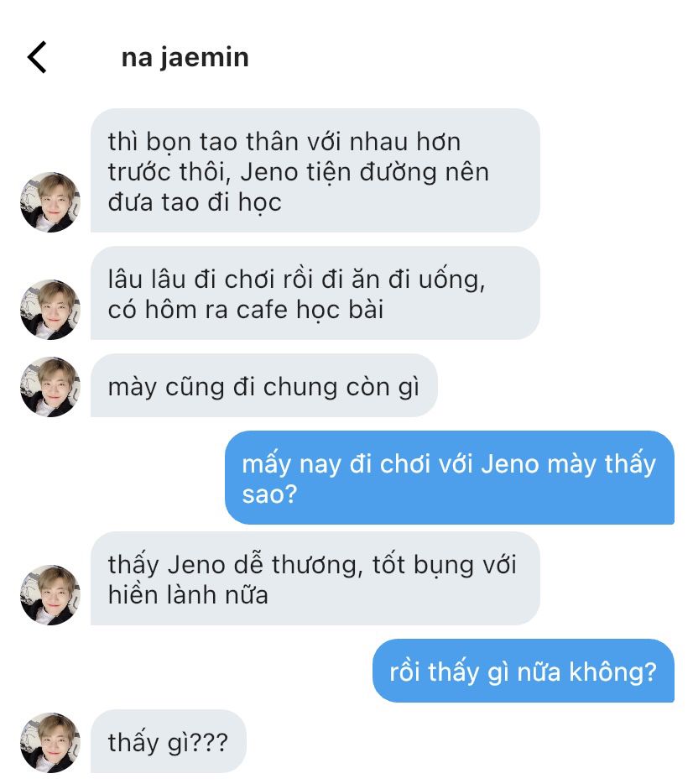Viewport: 693px width, 784px height.
Task: Tap avatar beside 'mày cũng đi chung còn gì'
Action: 50,386
